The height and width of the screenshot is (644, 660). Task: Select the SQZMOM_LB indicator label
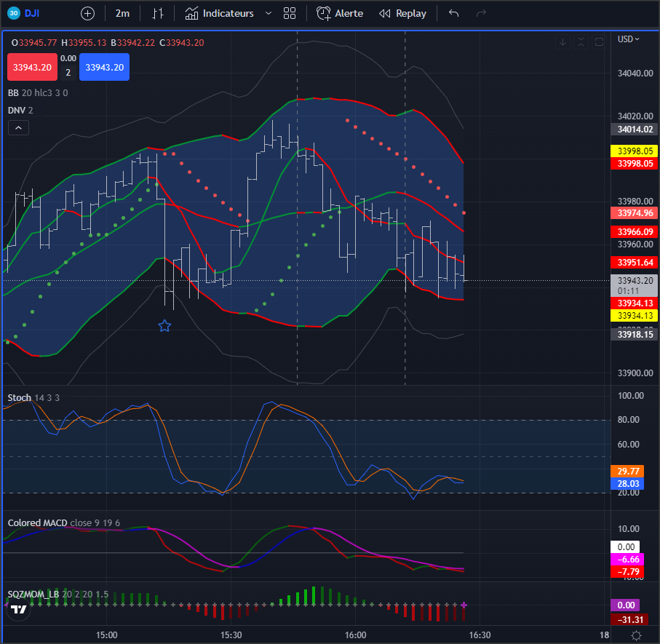click(x=58, y=595)
